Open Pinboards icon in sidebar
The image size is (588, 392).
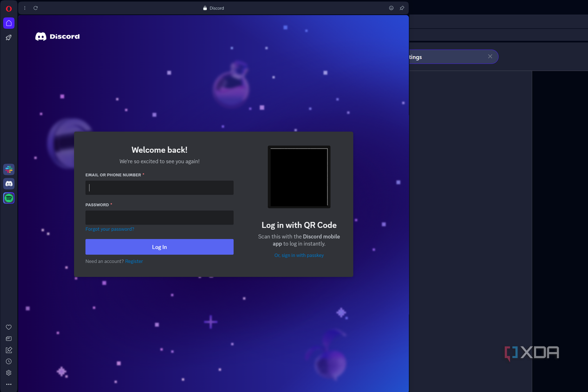click(9, 350)
